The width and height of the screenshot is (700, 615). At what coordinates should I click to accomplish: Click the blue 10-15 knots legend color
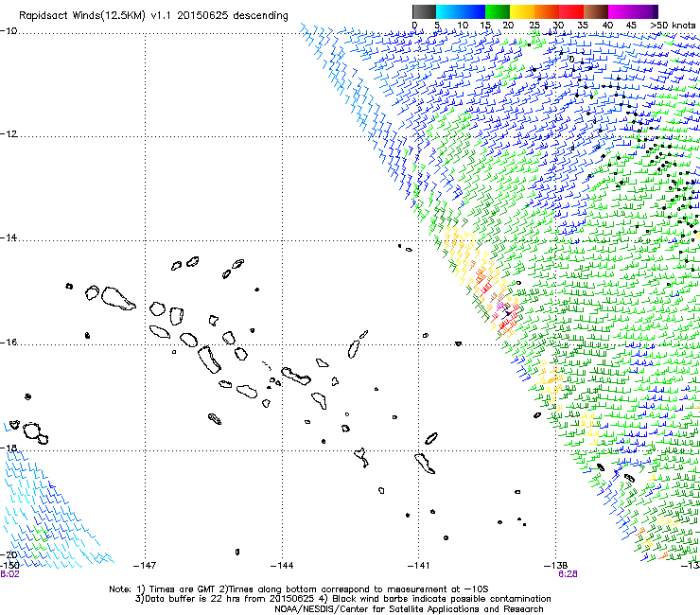click(x=473, y=11)
